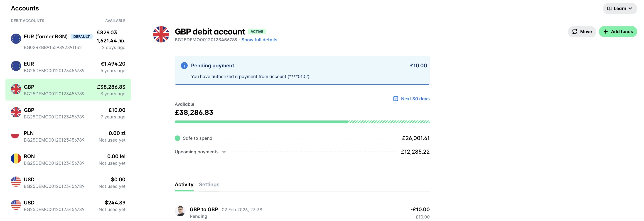
Task: Select the Activity tab
Action: (184, 184)
